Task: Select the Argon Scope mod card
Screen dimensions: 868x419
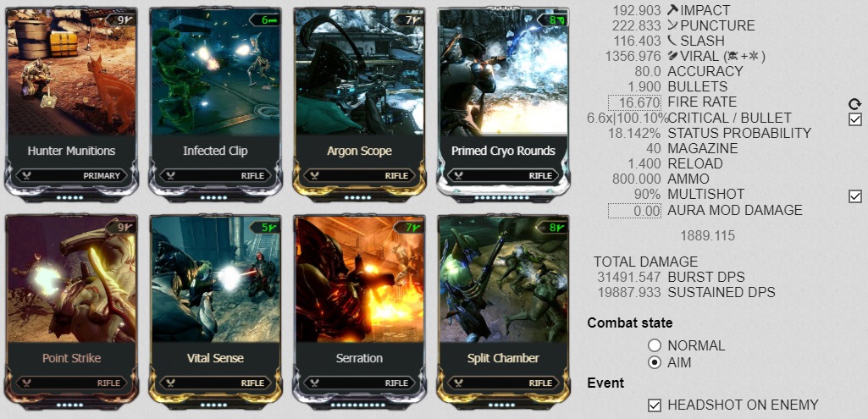Action: 359,102
